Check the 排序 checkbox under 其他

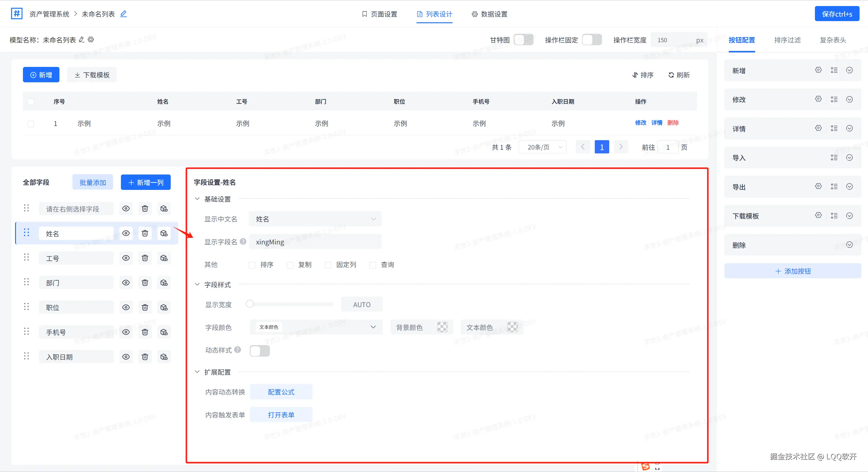point(252,265)
